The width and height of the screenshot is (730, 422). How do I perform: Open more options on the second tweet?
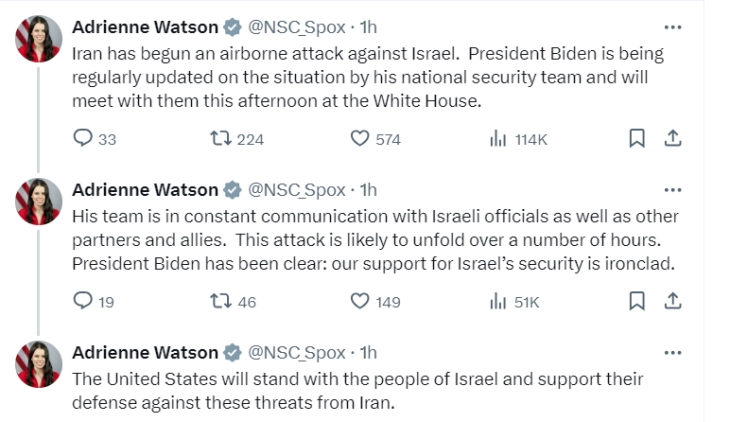[x=673, y=190]
